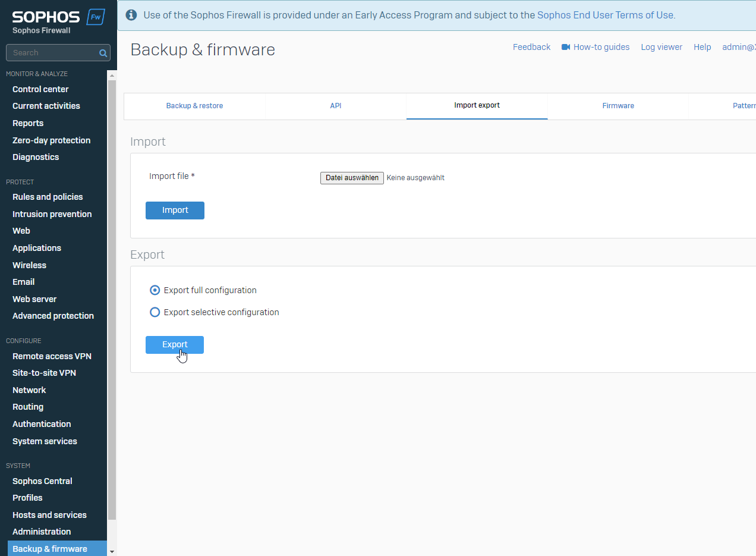Select Export selective configuration option
This screenshot has height=556, width=756.
point(155,312)
